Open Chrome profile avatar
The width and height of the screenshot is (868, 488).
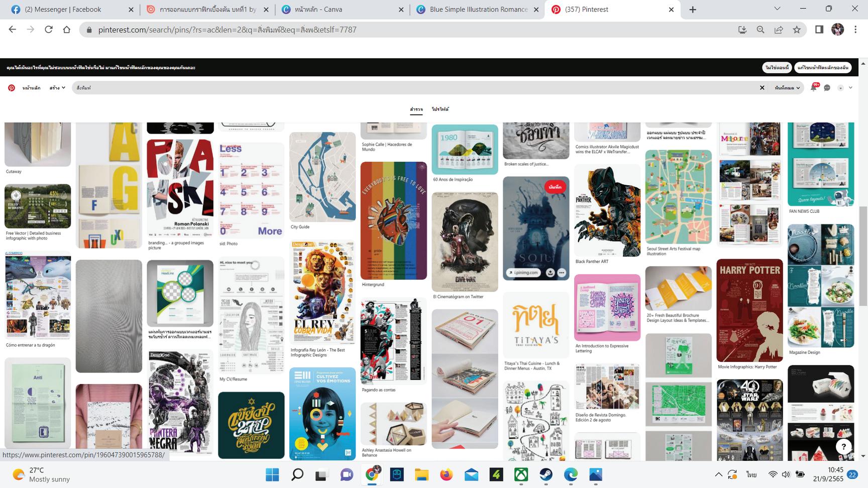[x=837, y=30]
